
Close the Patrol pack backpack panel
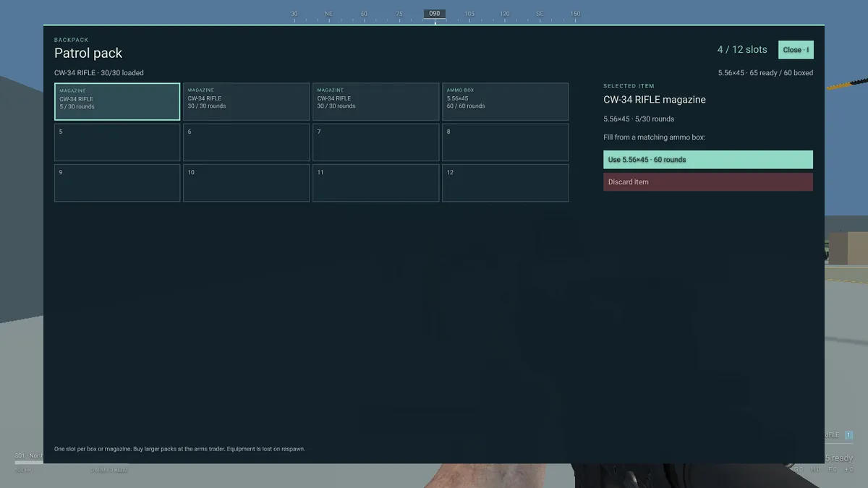click(796, 50)
